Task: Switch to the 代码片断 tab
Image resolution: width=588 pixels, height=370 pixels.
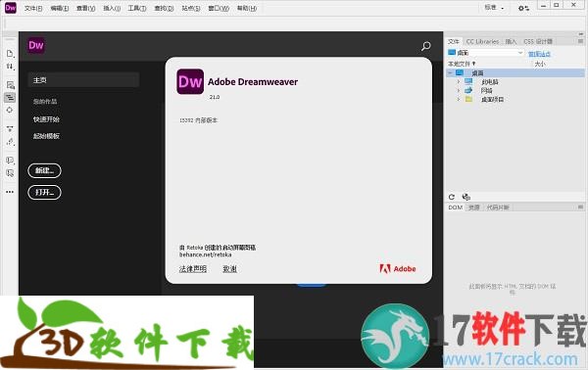Action: [x=498, y=208]
